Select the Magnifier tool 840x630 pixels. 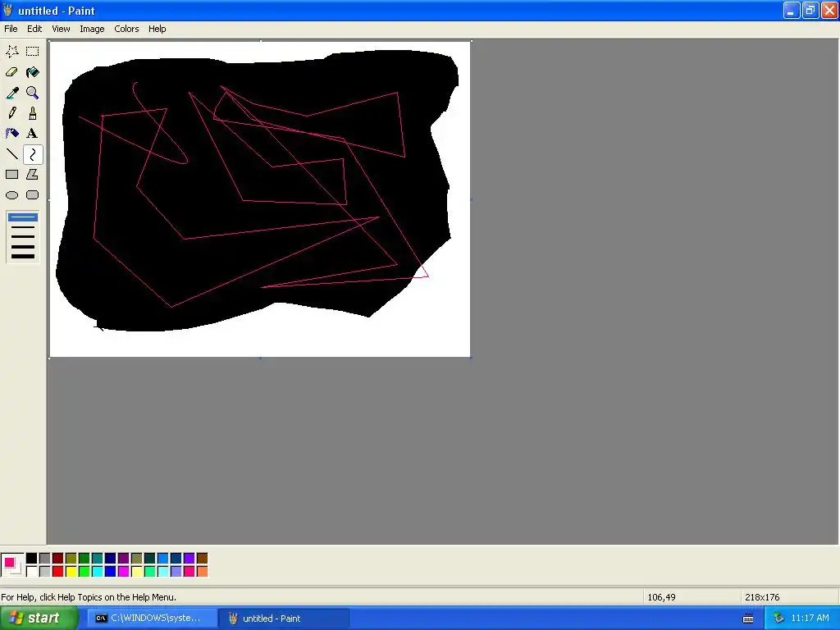[x=33, y=93]
